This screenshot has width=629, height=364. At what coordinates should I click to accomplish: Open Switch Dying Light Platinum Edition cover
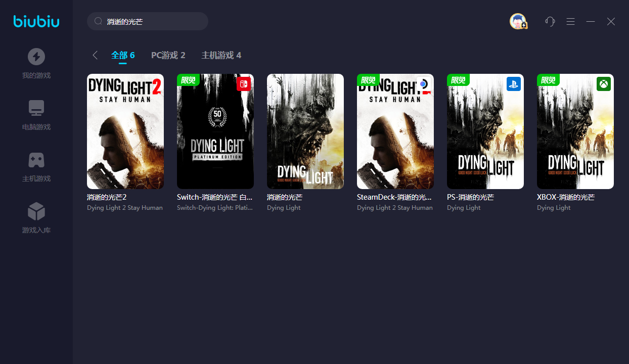click(x=215, y=131)
